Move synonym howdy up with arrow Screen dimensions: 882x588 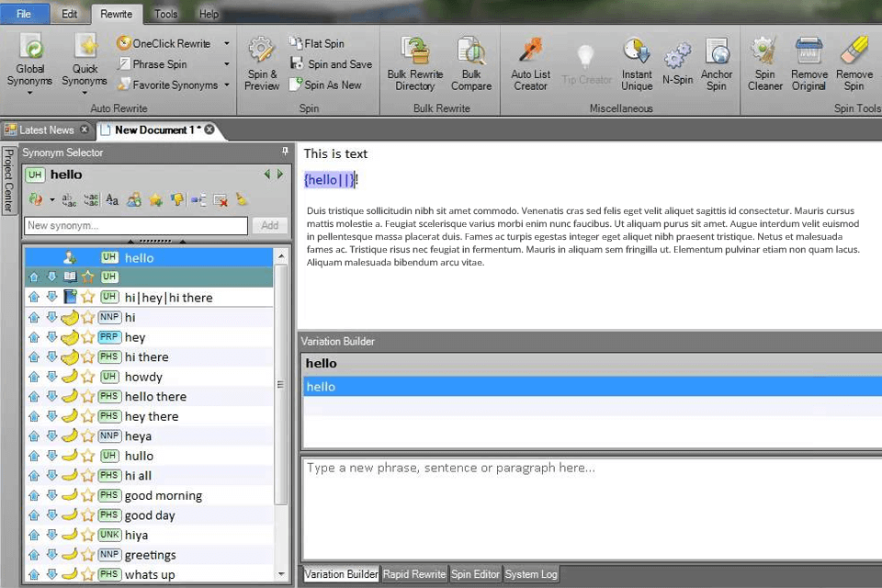click(x=34, y=377)
